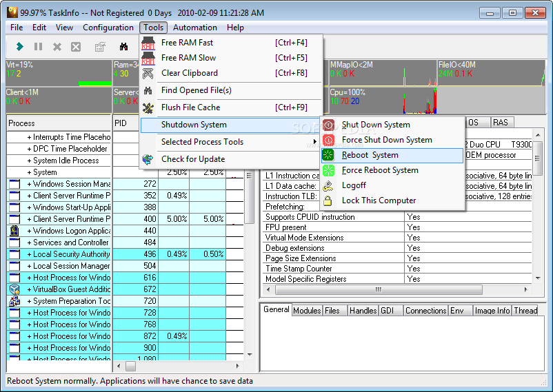Select Logoff from the shutdown submenu

392,185
